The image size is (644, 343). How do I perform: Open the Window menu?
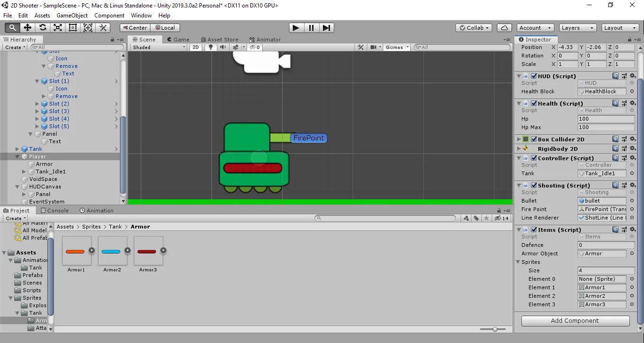pos(141,16)
